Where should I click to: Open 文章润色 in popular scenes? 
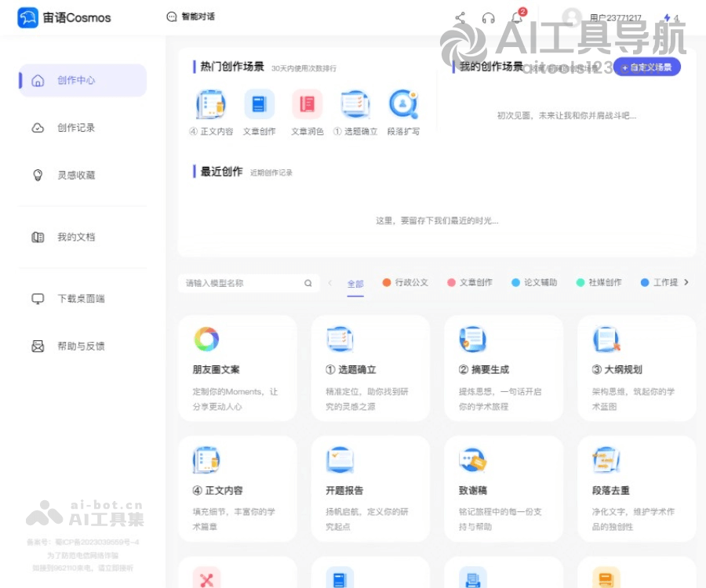click(307, 113)
